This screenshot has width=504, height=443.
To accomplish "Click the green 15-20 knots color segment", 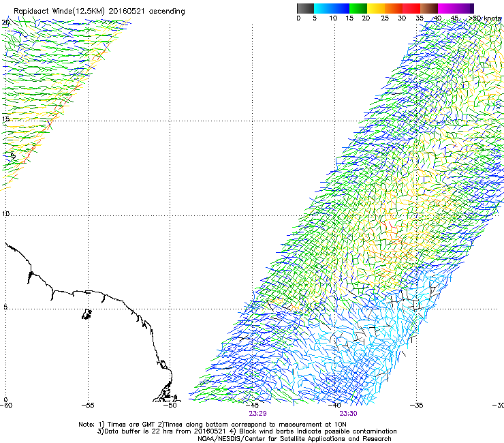I will tap(358, 8).
